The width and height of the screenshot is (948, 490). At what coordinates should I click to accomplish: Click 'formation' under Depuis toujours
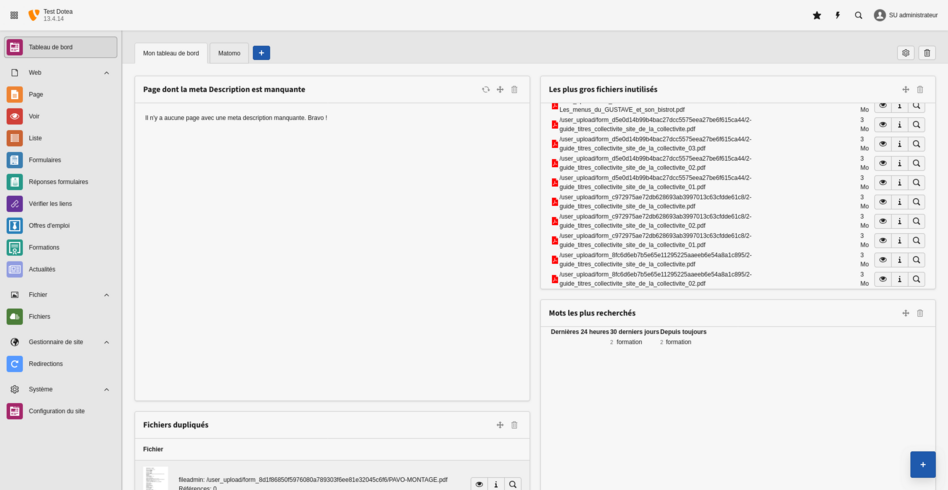point(678,342)
